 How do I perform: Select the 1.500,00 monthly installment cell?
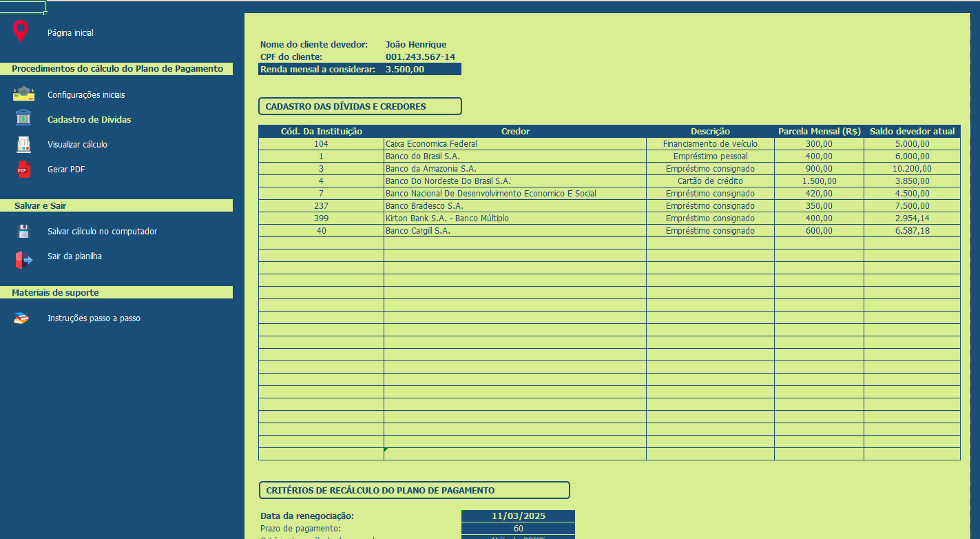(819, 181)
